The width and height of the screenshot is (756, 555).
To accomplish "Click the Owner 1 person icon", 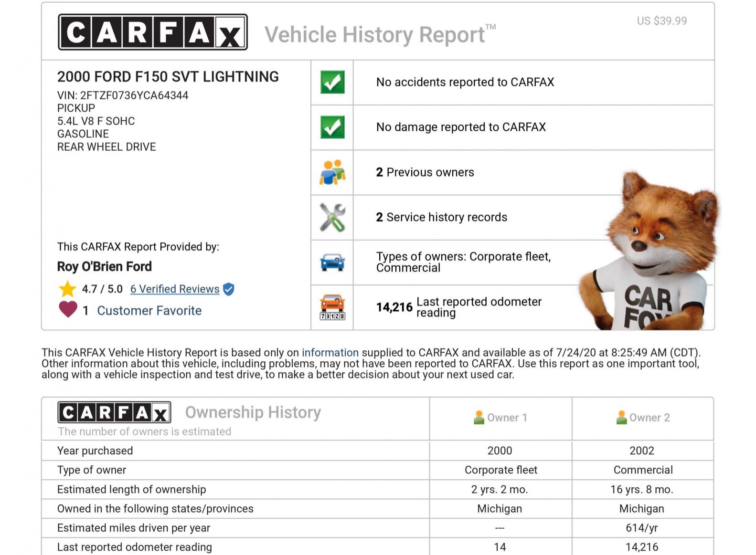I will click(479, 418).
